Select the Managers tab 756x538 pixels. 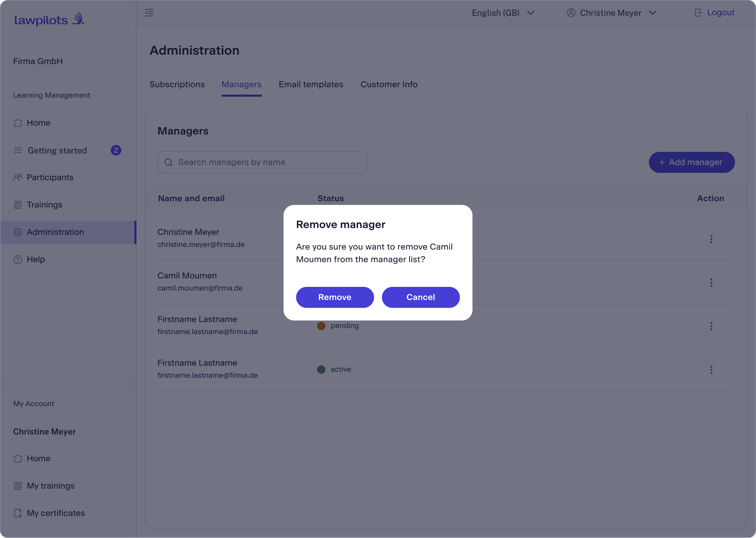tap(241, 85)
